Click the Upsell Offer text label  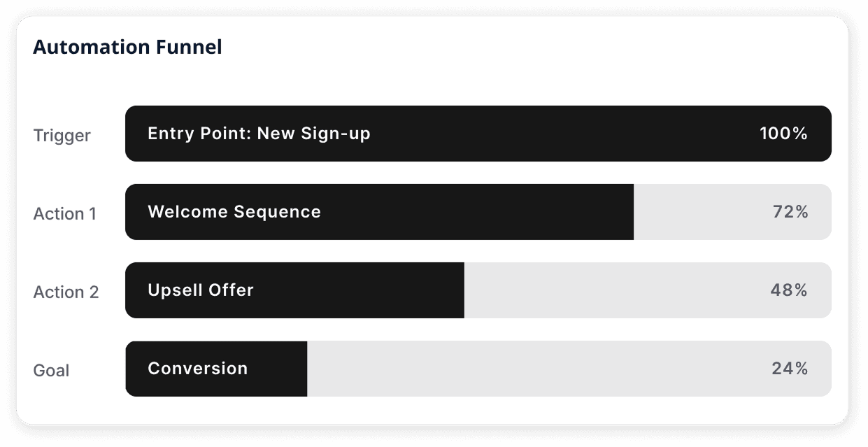[201, 290]
